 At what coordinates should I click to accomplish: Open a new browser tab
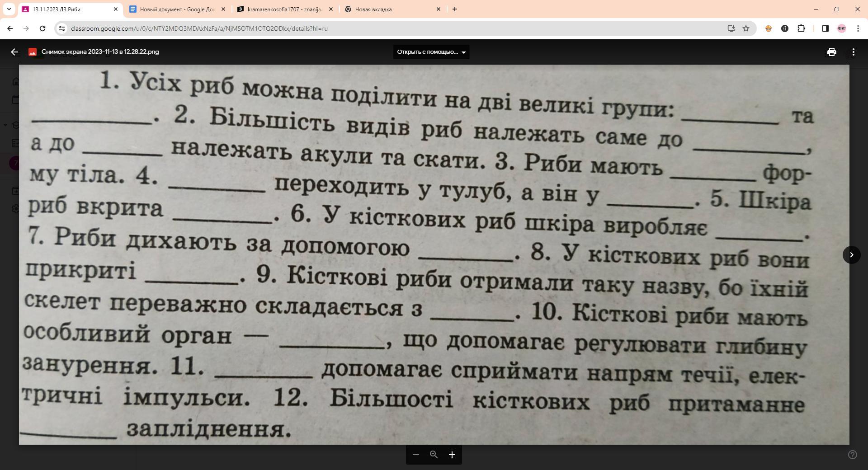click(x=455, y=9)
